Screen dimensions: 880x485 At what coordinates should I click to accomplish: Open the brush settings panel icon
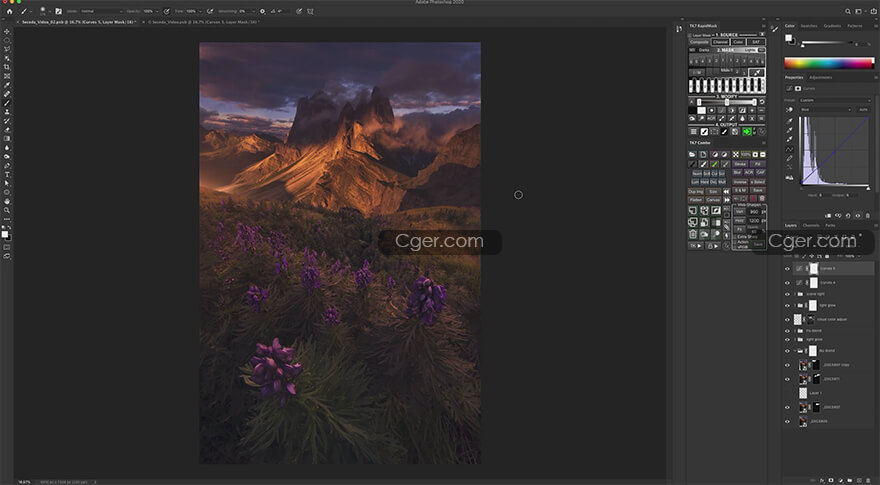58,11
